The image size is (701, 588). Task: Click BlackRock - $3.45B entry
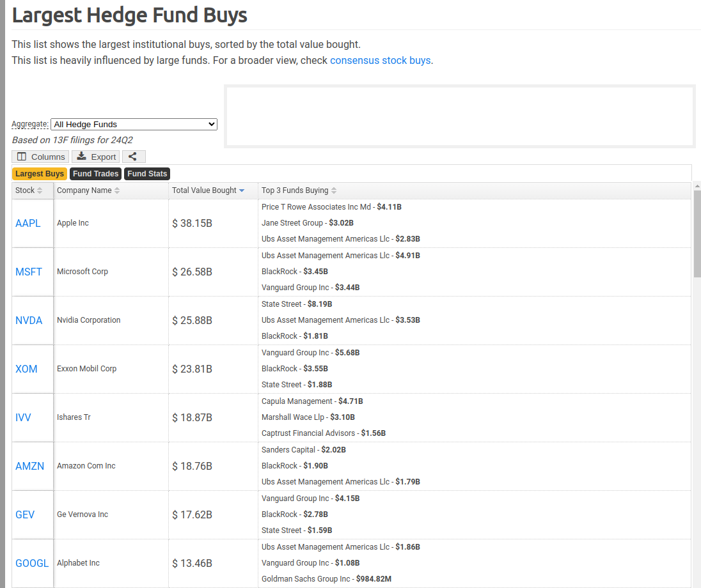295,272
